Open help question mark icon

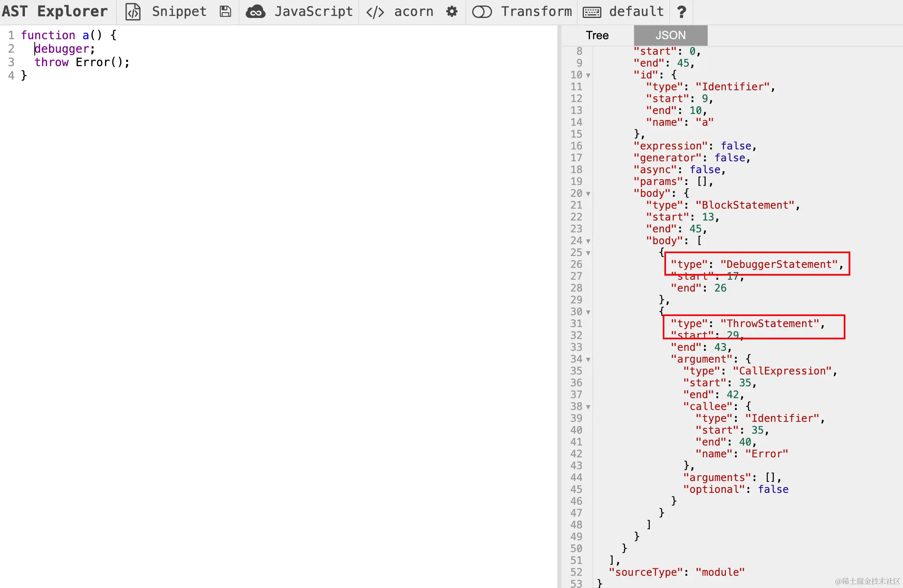(x=681, y=12)
